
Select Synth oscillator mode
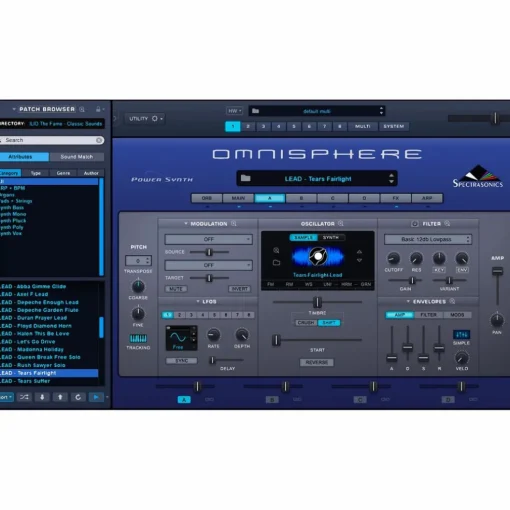pyautogui.click(x=331, y=237)
